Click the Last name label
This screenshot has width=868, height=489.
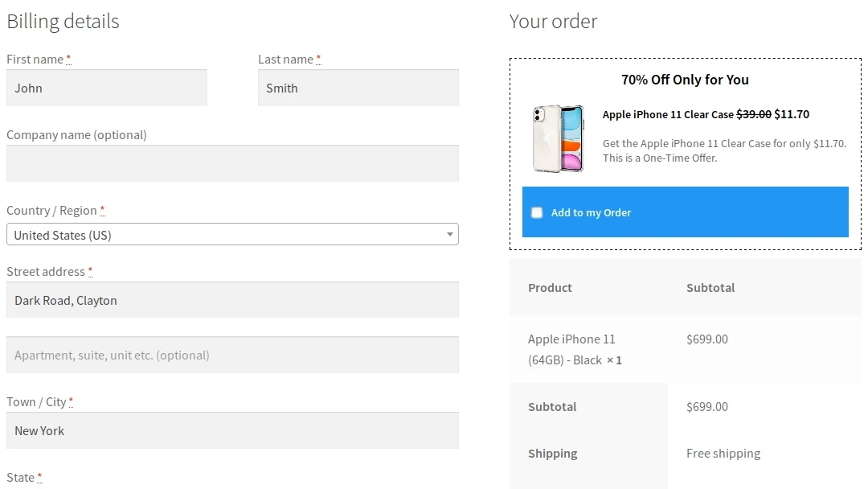click(285, 59)
